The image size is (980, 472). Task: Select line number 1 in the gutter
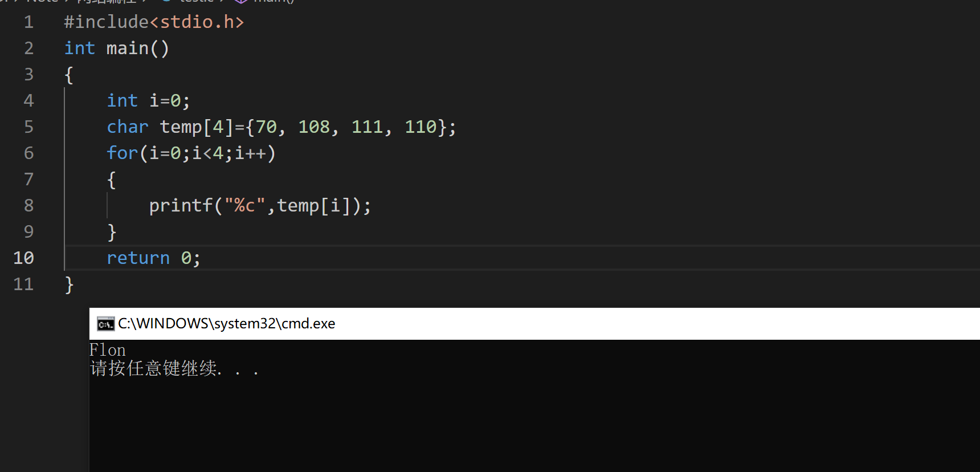click(x=28, y=22)
